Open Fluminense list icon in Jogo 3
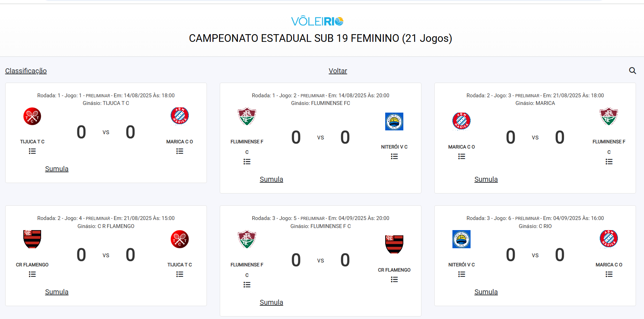Image resolution: width=644 pixels, height=319 pixels. click(609, 162)
